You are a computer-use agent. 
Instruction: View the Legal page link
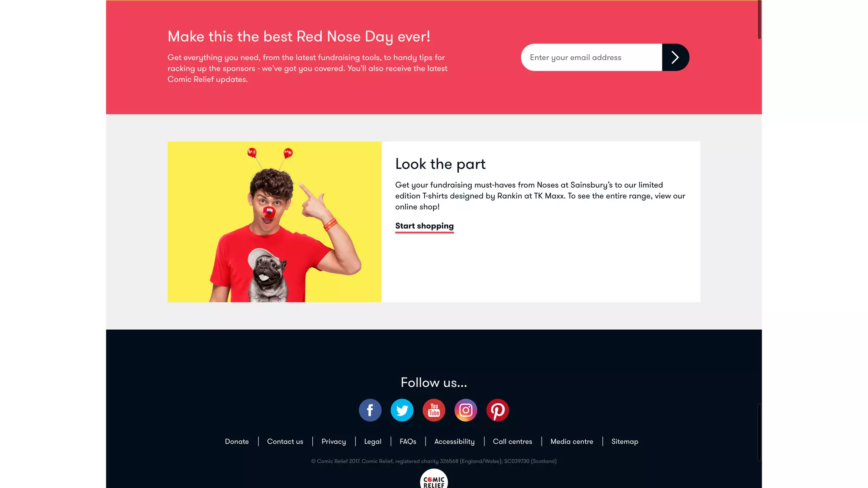[x=373, y=441]
